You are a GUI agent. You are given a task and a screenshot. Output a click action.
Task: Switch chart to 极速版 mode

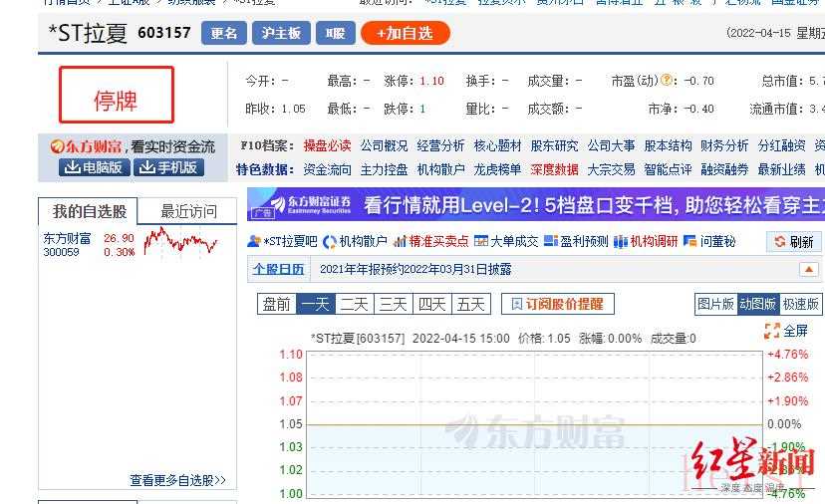pos(800,304)
